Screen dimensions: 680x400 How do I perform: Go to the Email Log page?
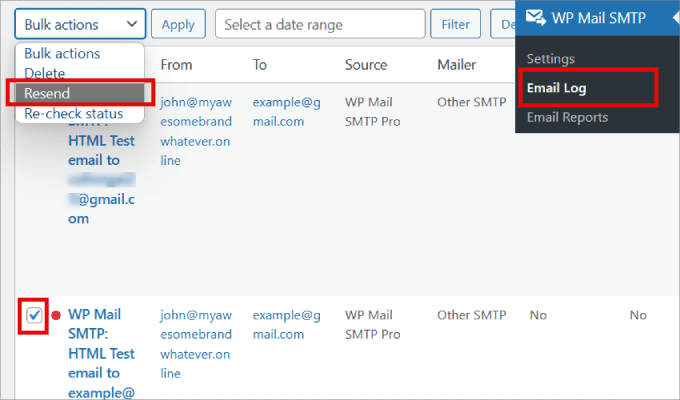click(x=557, y=88)
